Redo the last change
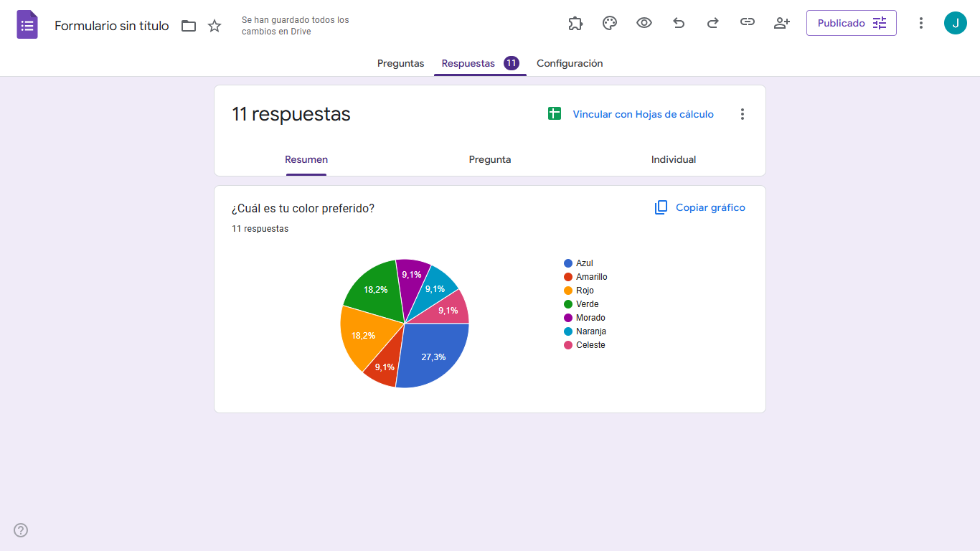Image resolution: width=980 pixels, height=551 pixels. pyautogui.click(x=713, y=23)
